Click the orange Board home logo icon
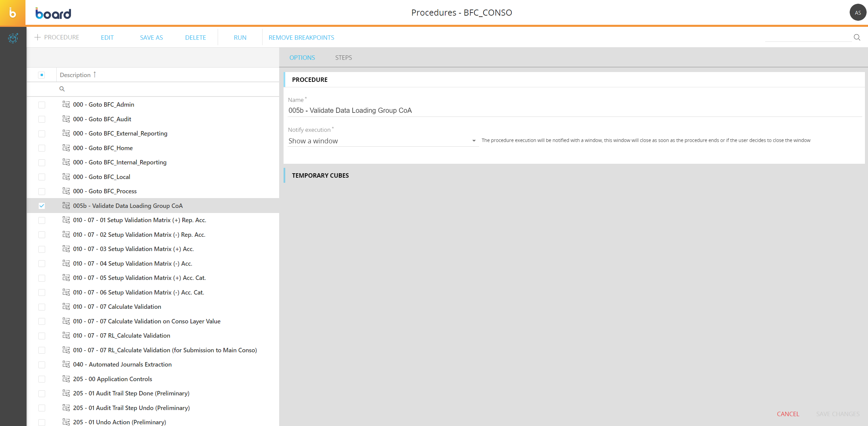The image size is (868, 426). pyautogui.click(x=13, y=13)
